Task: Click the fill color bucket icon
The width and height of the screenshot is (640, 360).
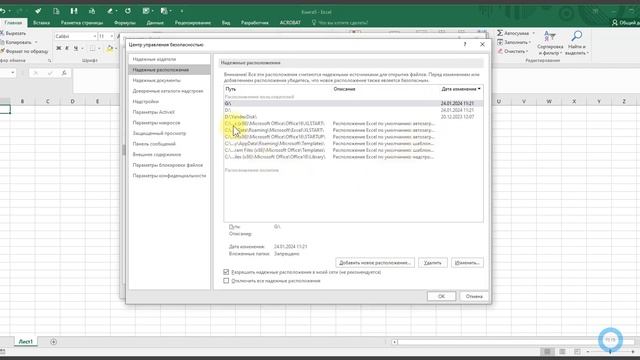Action: 109,49
